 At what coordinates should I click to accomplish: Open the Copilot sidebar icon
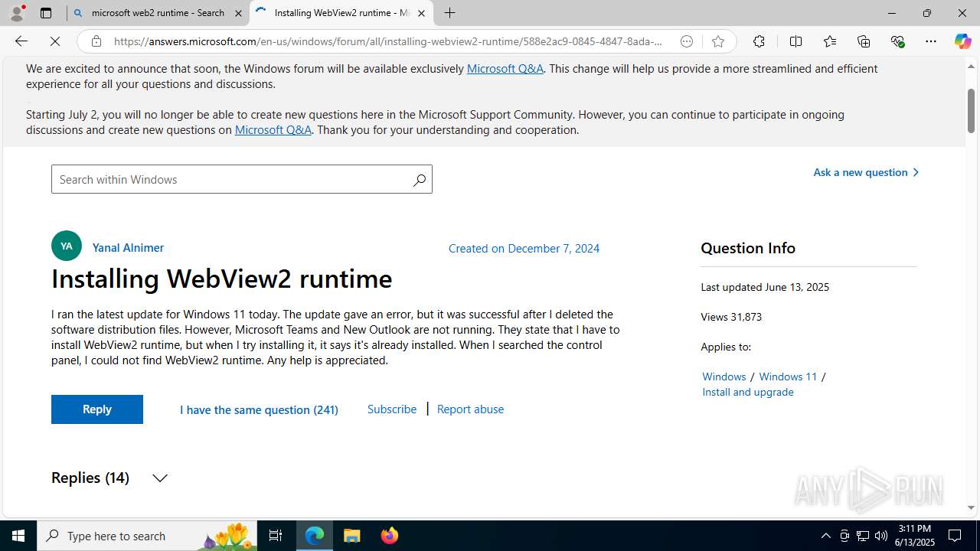tap(962, 41)
